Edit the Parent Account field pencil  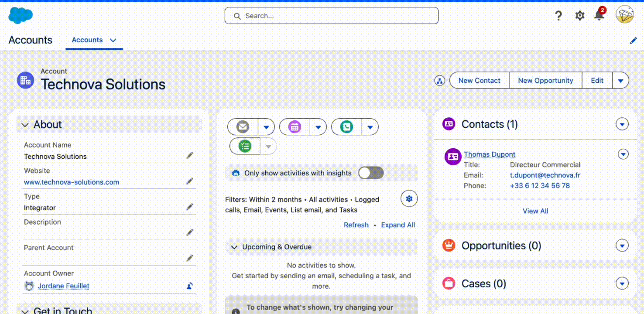(x=190, y=258)
